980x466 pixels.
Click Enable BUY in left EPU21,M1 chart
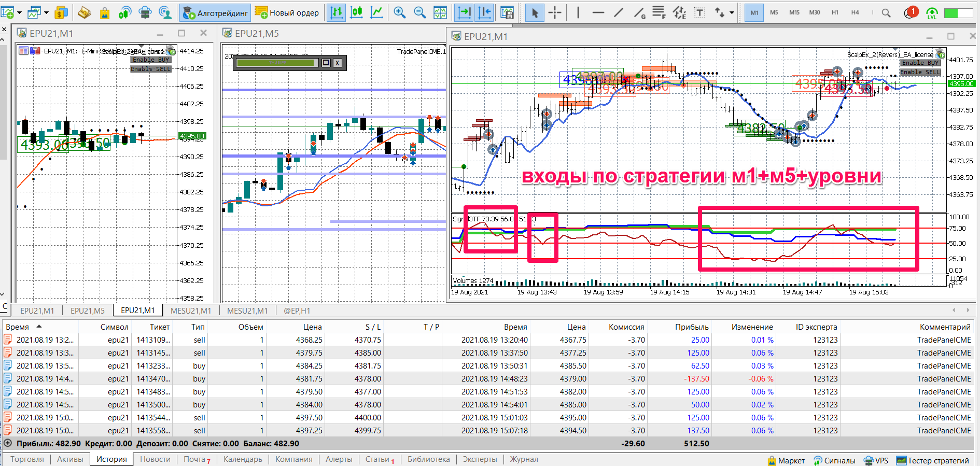tap(151, 60)
